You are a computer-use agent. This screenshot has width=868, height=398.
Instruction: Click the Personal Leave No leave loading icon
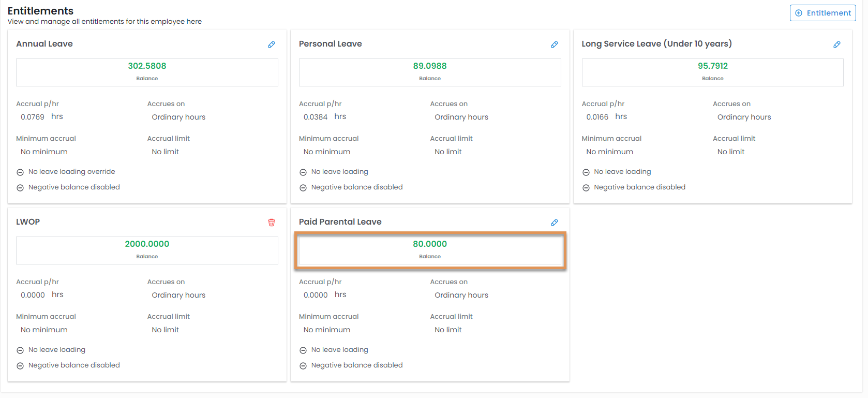tap(303, 172)
